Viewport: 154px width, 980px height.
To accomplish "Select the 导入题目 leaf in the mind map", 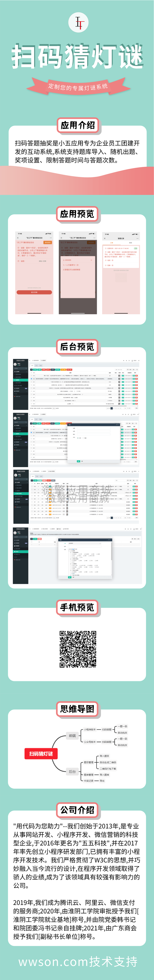I will click(104, 756).
